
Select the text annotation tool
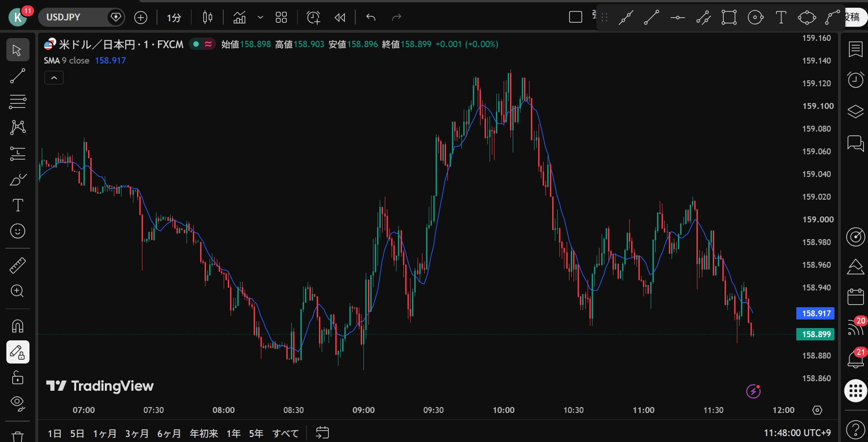(x=18, y=205)
